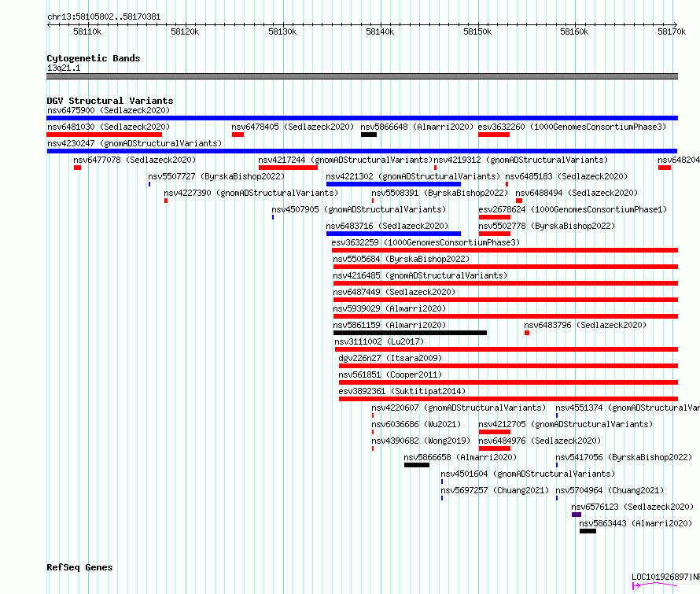700x594 pixels.
Task: Open nsv5417056 (ByrskaBishop2022) variant
Action: coord(624,457)
